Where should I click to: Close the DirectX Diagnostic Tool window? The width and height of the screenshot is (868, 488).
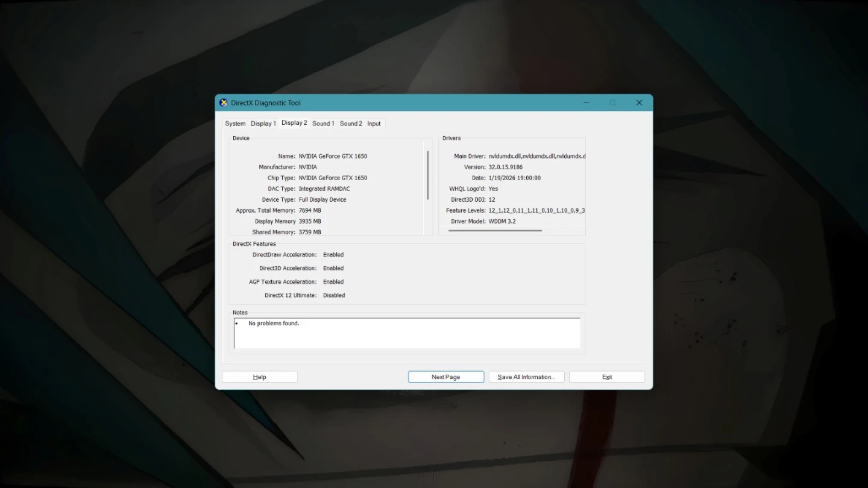click(639, 102)
